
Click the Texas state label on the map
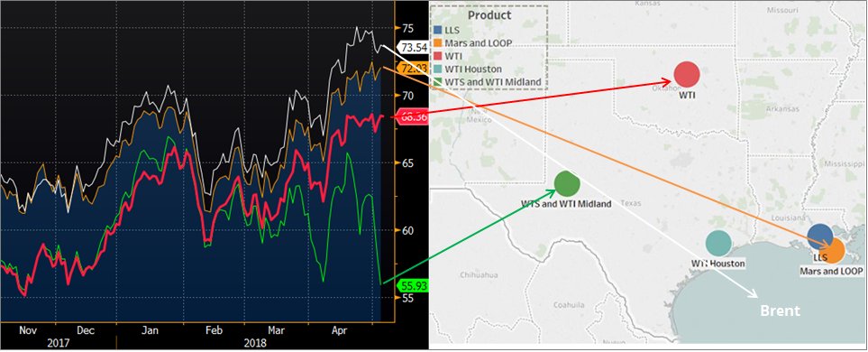click(631, 203)
